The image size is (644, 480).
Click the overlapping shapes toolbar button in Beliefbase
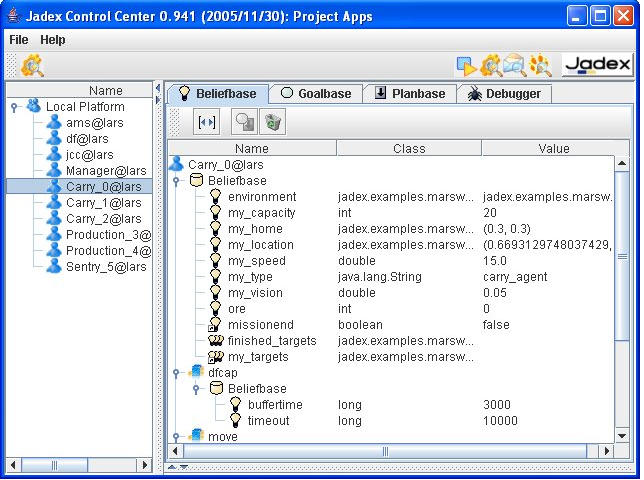click(x=244, y=122)
